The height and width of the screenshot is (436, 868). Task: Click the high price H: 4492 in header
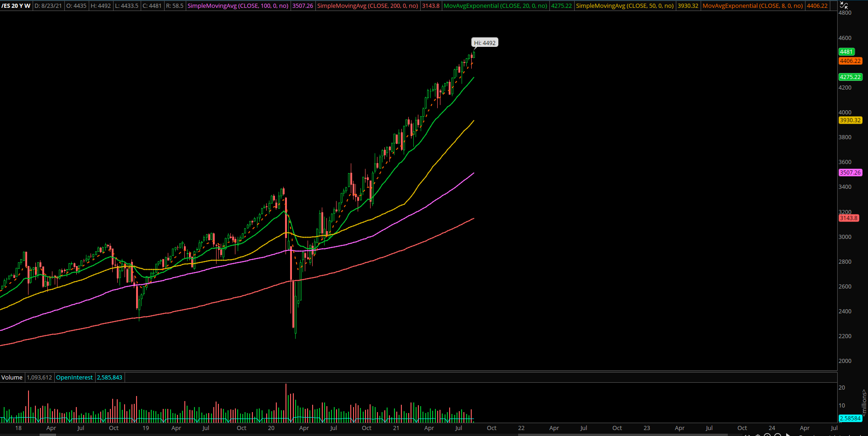(101, 6)
